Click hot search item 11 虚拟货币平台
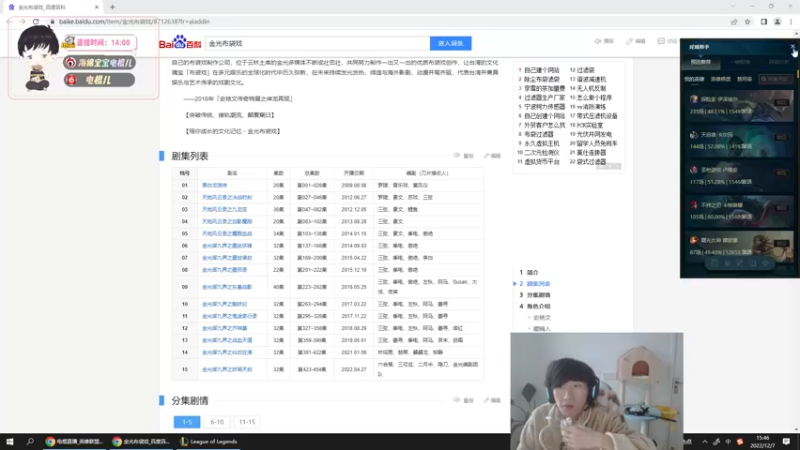 (541, 162)
